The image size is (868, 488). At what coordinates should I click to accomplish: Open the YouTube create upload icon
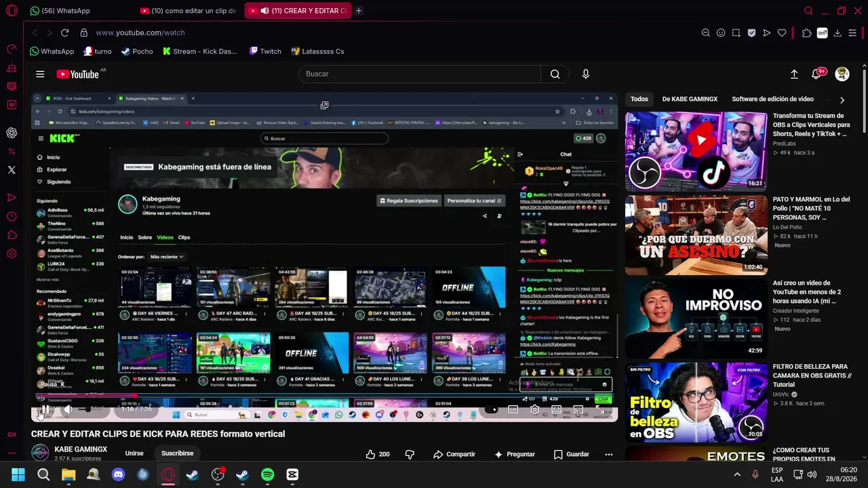point(794,74)
